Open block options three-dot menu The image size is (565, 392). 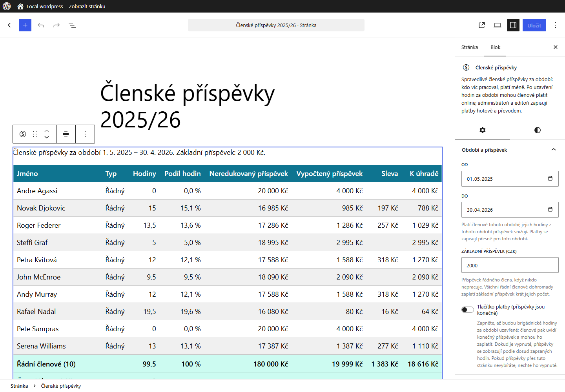click(85, 134)
